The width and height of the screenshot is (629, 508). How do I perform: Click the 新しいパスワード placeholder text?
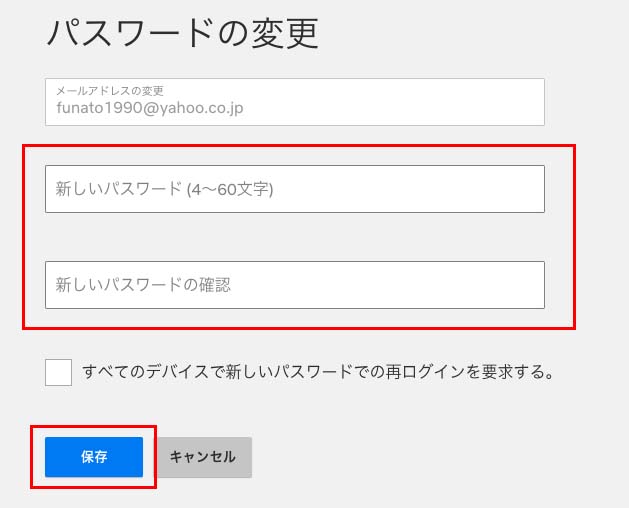point(164,189)
